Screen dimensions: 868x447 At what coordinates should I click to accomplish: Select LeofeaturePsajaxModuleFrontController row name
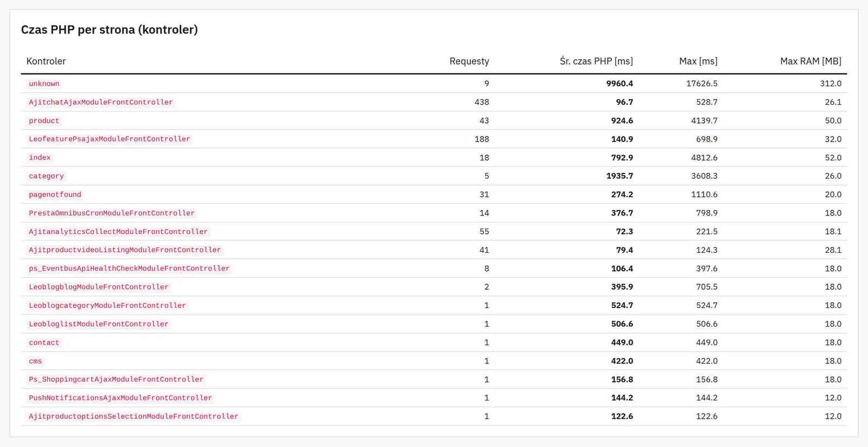pos(110,139)
